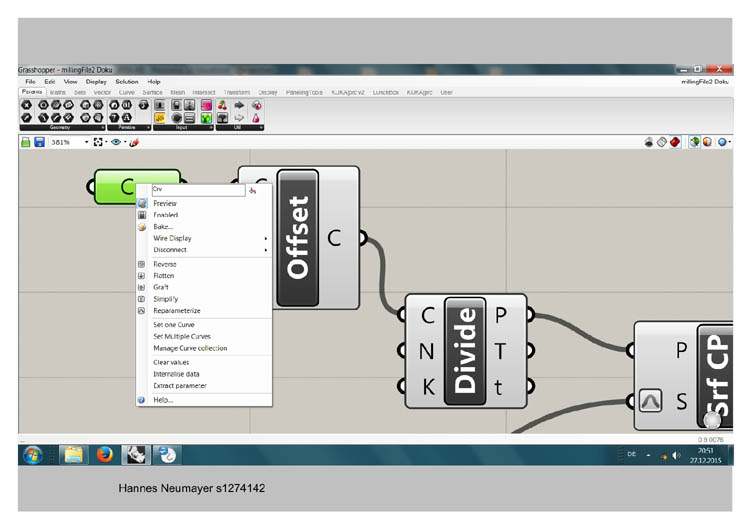Switch to the Curve component tab
The height and width of the screenshot is (529, 750).
[127, 92]
